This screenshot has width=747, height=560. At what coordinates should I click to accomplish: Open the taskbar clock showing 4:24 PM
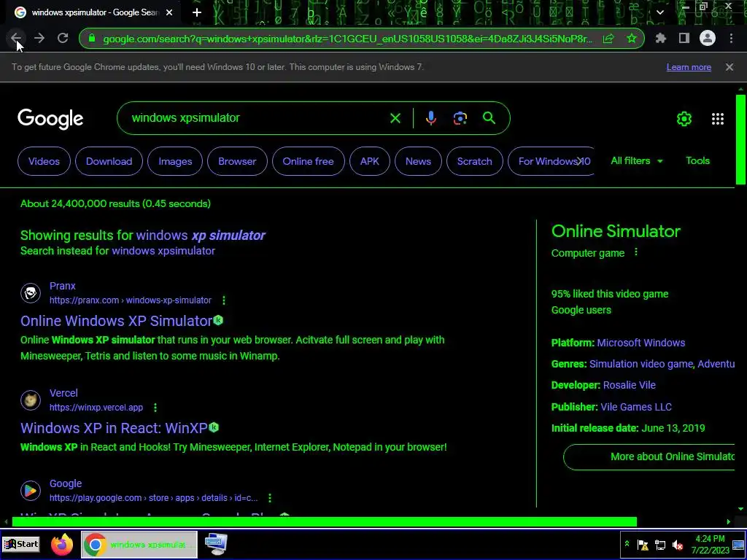coord(711,544)
